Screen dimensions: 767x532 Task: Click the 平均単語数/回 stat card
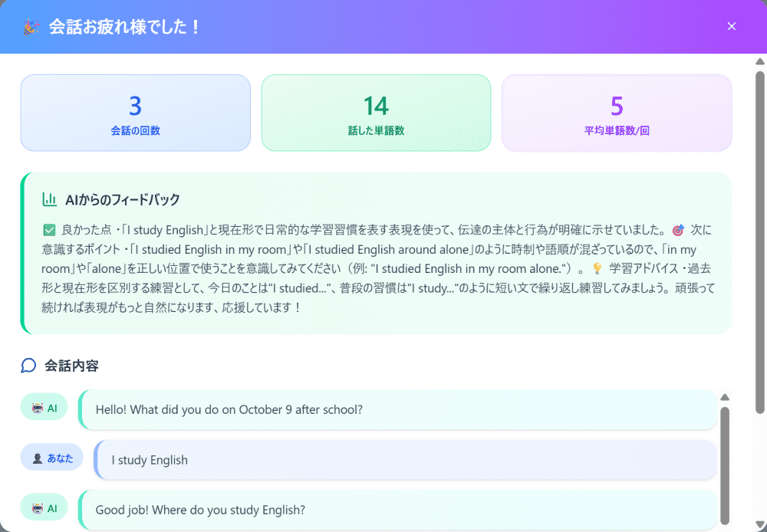617,113
